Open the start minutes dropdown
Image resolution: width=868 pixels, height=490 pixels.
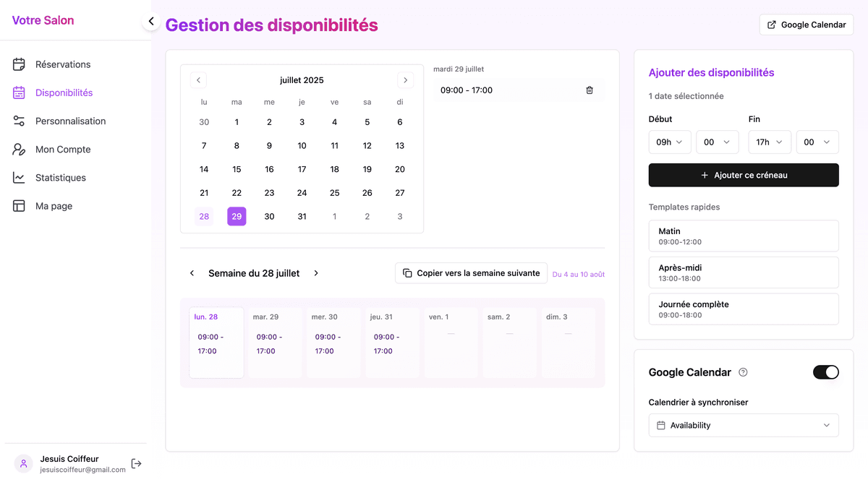click(x=717, y=142)
